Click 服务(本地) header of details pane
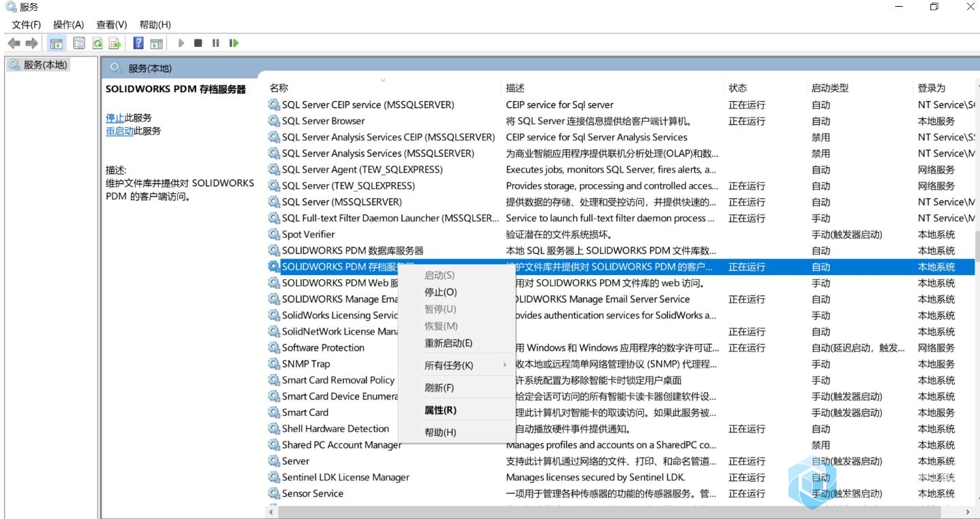 [x=150, y=68]
